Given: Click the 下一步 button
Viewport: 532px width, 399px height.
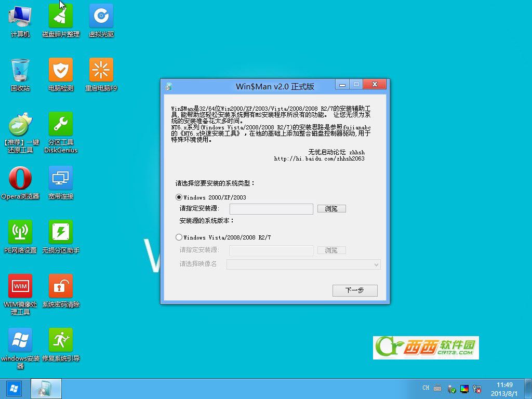Looking at the screenshot, I should tap(355, 290).
